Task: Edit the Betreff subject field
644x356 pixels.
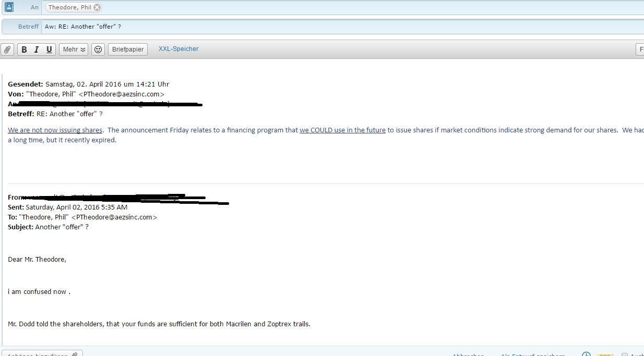Action: [342, 27]
